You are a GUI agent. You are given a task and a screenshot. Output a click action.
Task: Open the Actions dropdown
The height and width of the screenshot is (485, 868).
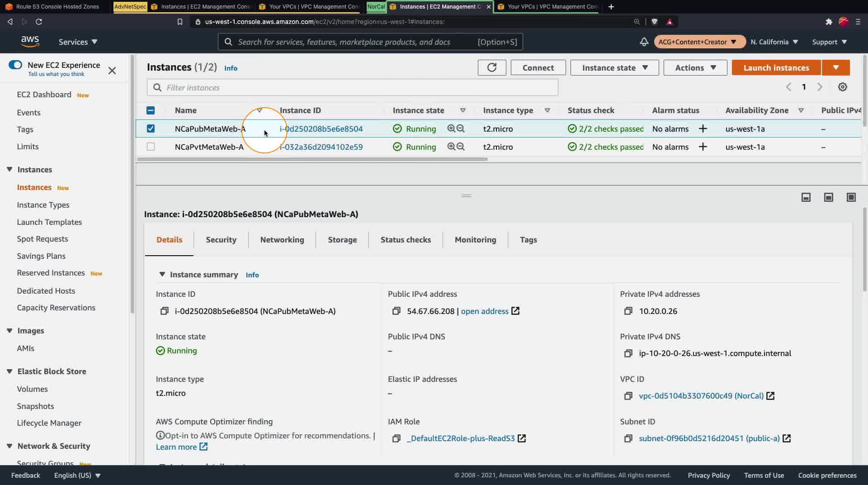point(695,67)
